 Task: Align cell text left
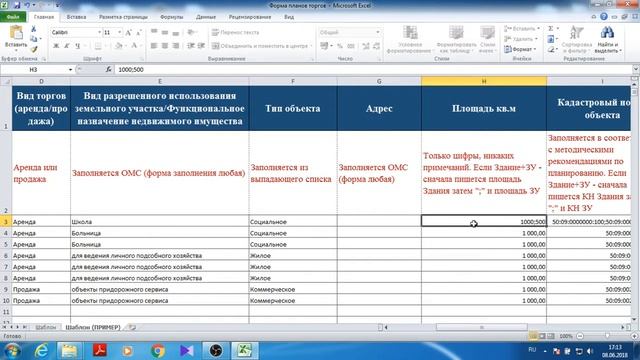(x=154, y=46)
